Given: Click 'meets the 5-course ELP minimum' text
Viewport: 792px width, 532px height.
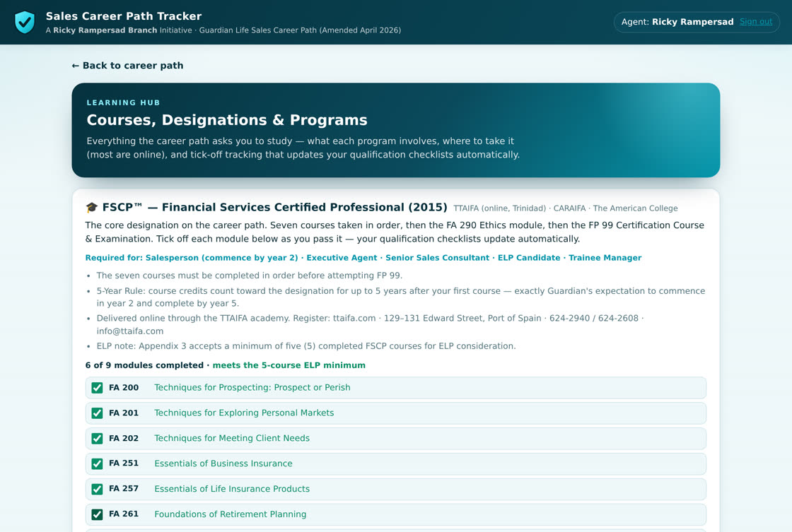Looking at the screenshot, I should click(x=289, y=365).
